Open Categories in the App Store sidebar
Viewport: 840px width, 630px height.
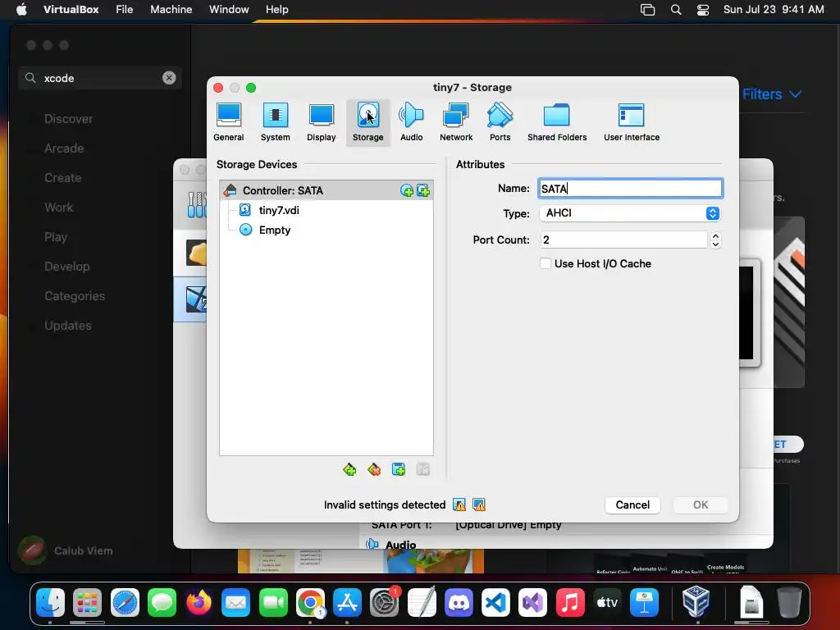[x=75, y=295]
